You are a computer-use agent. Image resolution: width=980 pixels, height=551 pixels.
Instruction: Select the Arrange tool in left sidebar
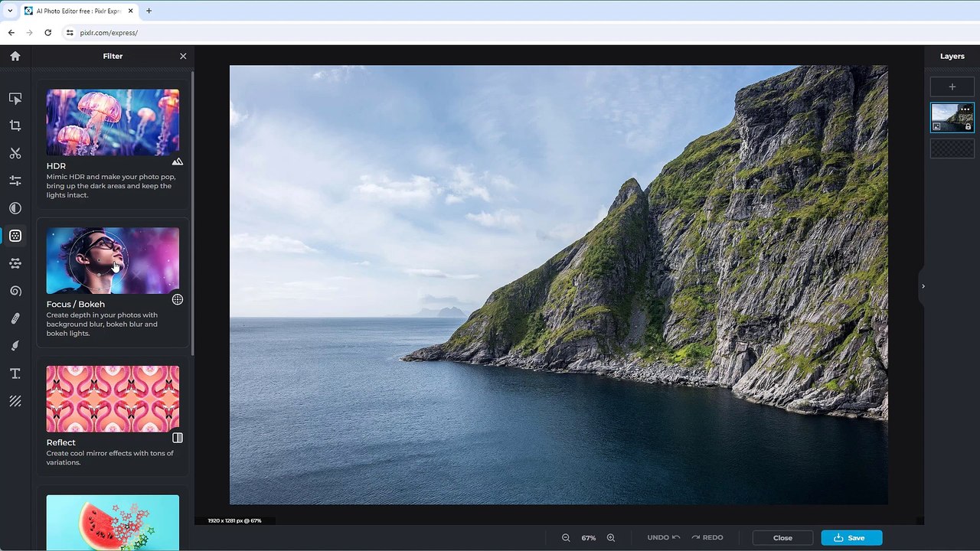[15, 98]
